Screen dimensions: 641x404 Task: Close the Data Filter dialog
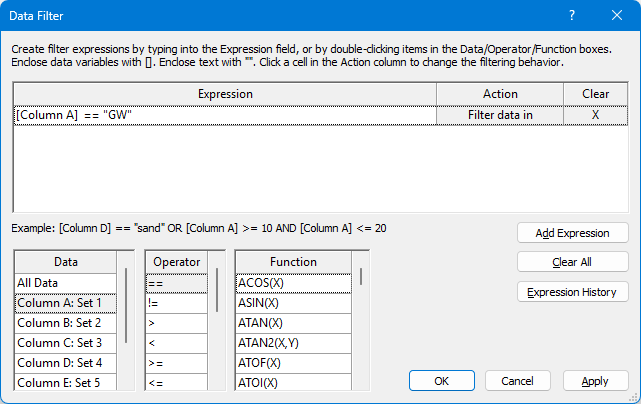617,16
